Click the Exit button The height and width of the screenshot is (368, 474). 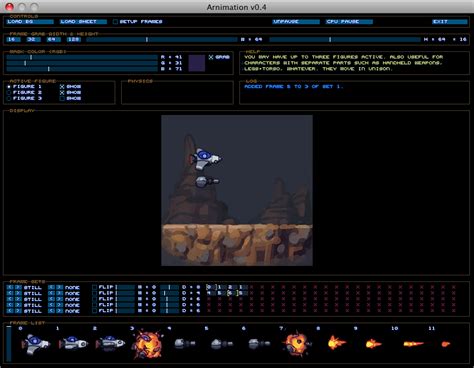pyautogui.click(x=450, y=22)
